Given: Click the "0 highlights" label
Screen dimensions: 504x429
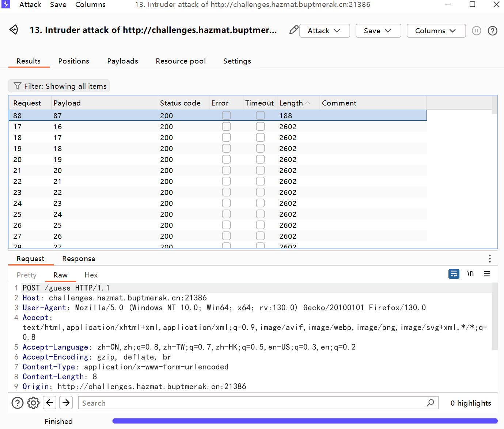Looking at the screenshot, I should click(x=470, y=403).
